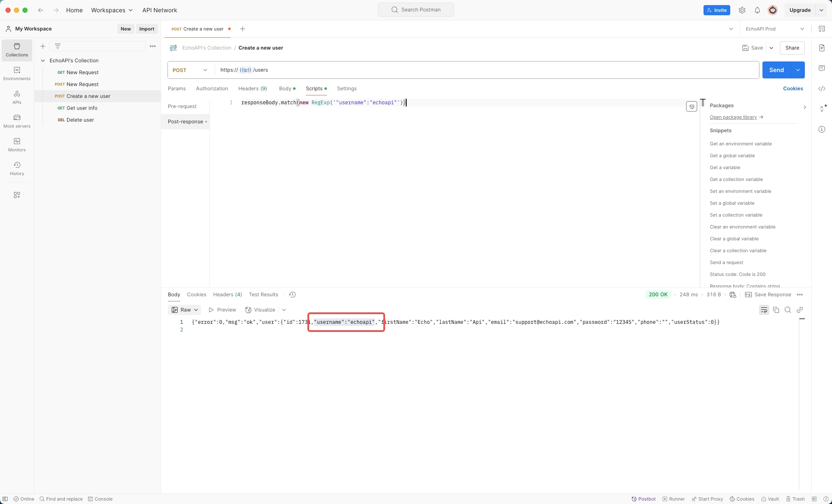Open the Postbot icon above script editor
The height and width of the screenshot is (504, 832).
coord(692,106)
